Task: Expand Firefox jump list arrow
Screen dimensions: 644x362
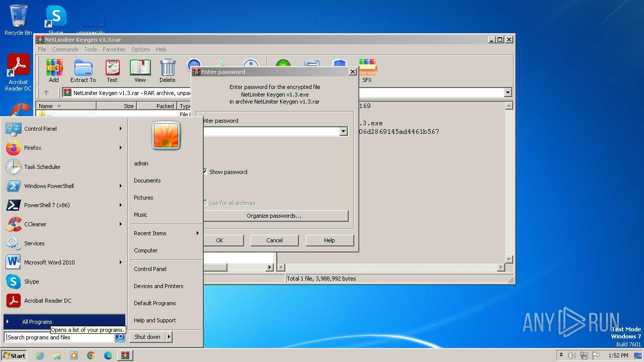Action: 121,148
